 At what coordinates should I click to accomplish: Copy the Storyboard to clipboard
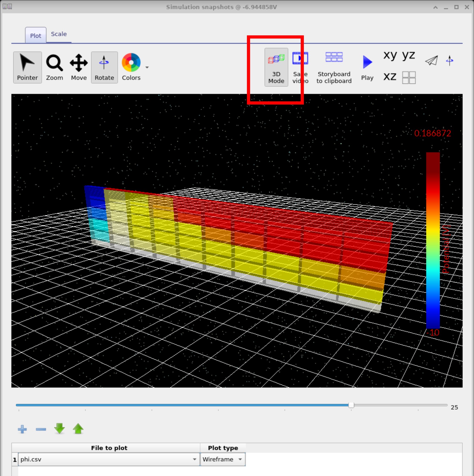point(334,67)
